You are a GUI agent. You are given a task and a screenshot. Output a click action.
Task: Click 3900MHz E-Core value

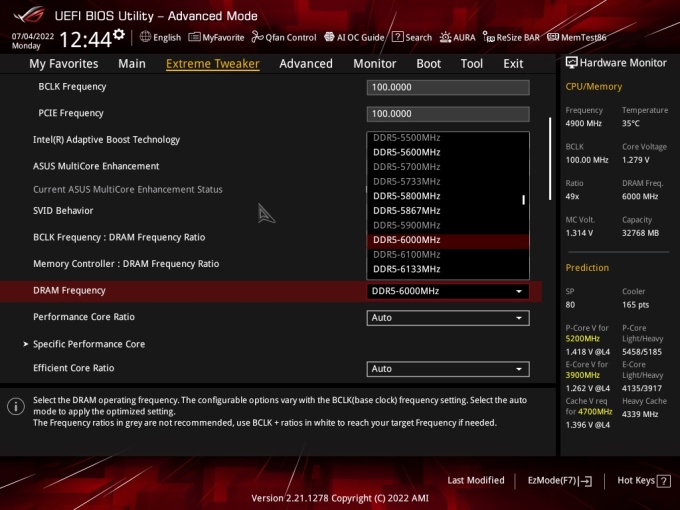(582, 375)
